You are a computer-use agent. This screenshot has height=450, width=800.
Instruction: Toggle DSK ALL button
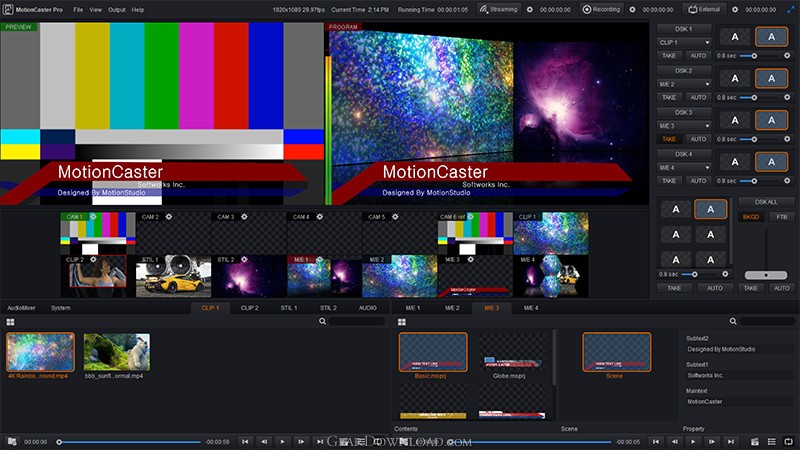tap(766, 202)
